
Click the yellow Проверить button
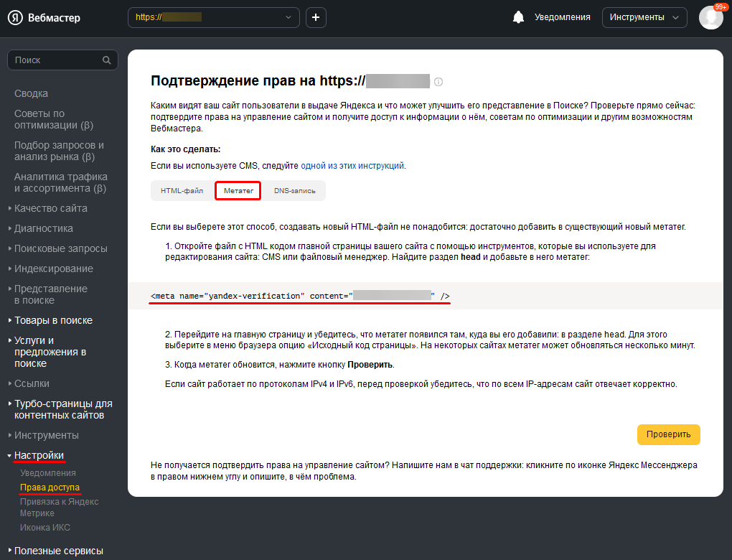coord(669,434)
